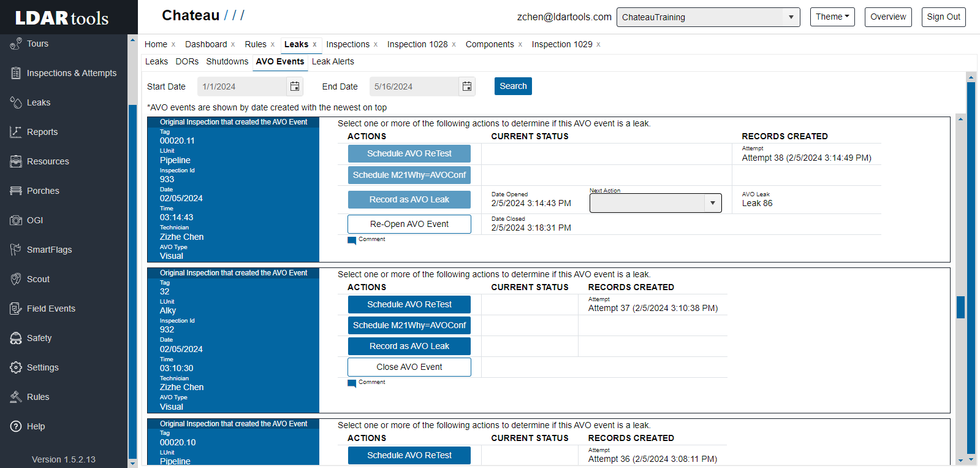Open Porches in the sidebar
The height and width of the screenshot is (468, 980).
[43, 191]
